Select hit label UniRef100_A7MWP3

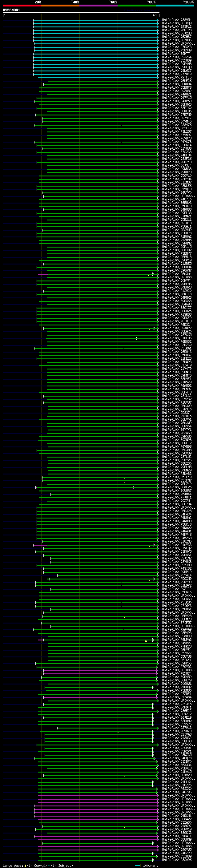point(176,362)
